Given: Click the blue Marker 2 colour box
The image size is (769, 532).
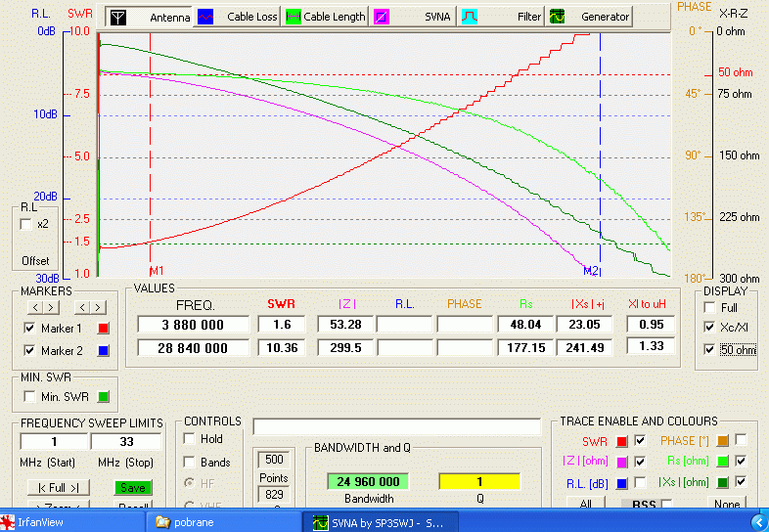Looking at the screenshot, I should tap(104, 350).
